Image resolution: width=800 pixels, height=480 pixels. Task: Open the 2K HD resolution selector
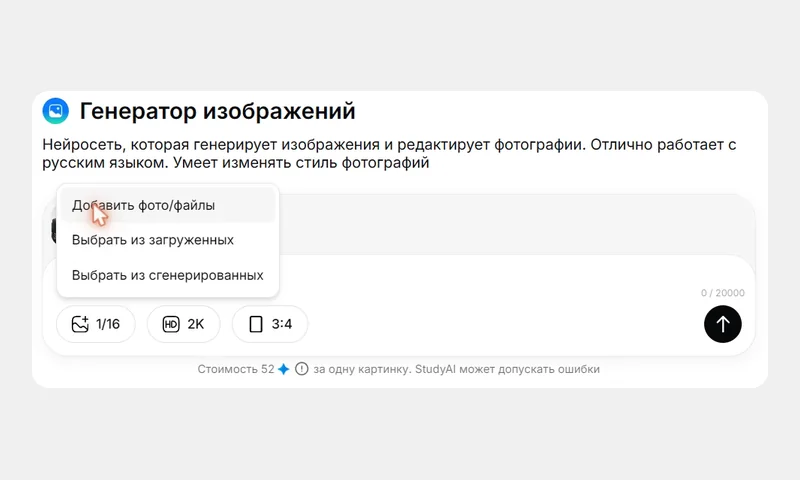click(x=184, y=324)
